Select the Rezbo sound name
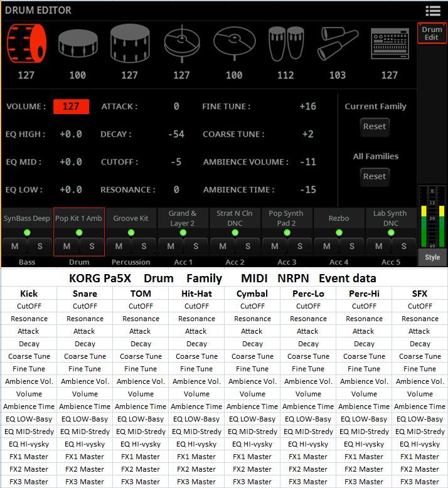Viewport: 448px width, 488px height. pyautogui.click(x=339, y=218)
